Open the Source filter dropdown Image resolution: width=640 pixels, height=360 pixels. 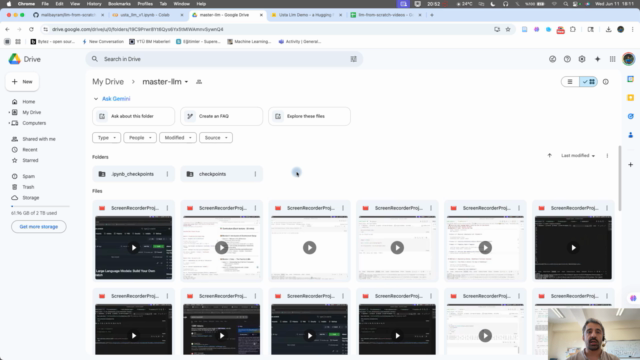tap(216, 138)
